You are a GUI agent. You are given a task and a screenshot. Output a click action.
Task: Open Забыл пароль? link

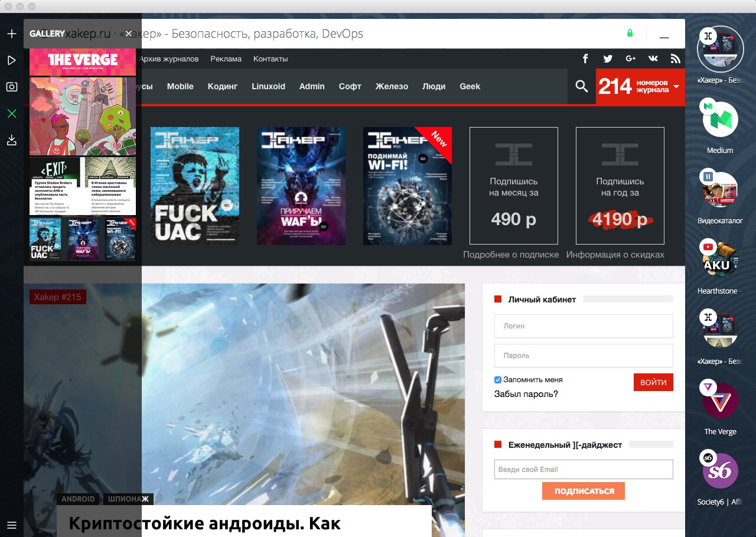[526, 394]
